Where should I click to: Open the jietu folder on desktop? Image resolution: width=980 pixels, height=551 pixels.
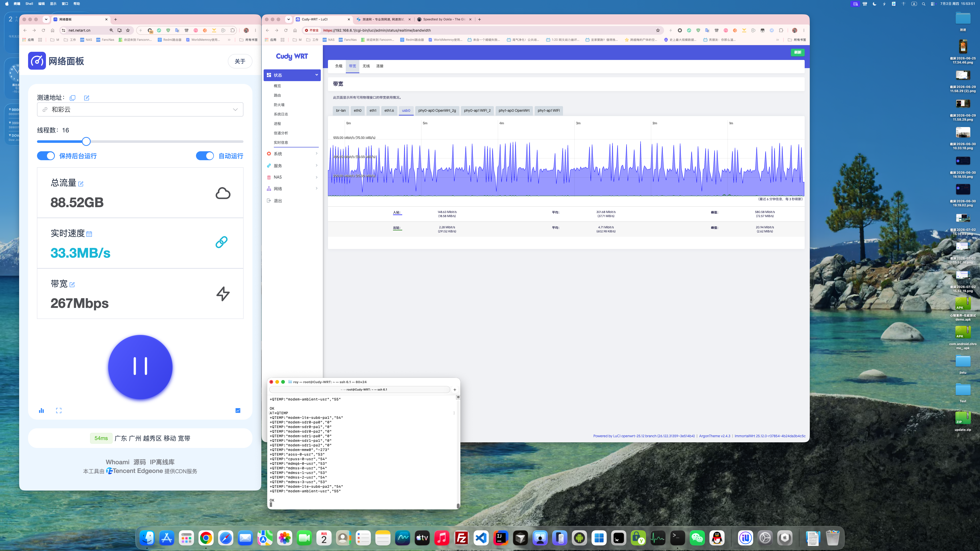pos(963,364)
